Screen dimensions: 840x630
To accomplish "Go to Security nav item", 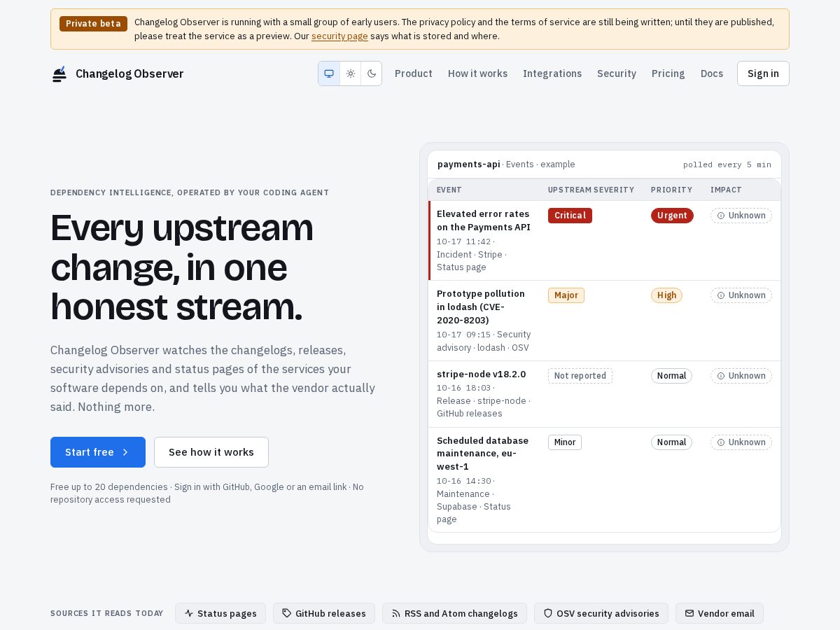I will tap(617, 73).
